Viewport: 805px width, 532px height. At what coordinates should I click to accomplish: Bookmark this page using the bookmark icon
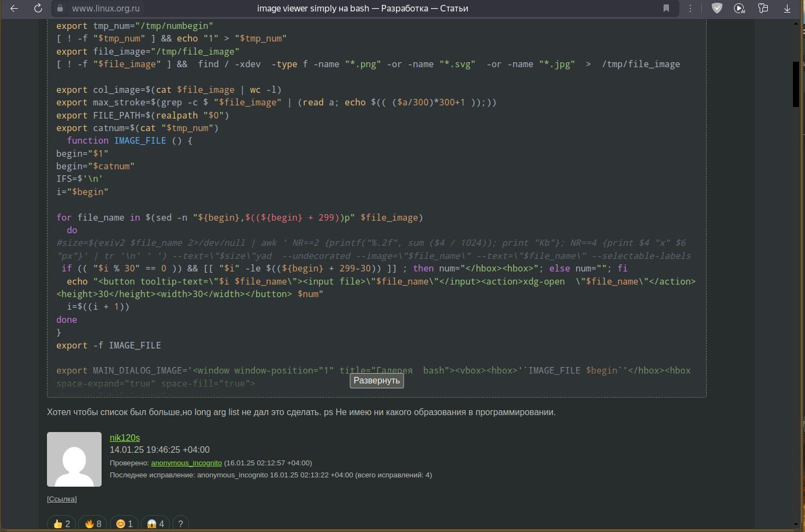tap(666, 8)
